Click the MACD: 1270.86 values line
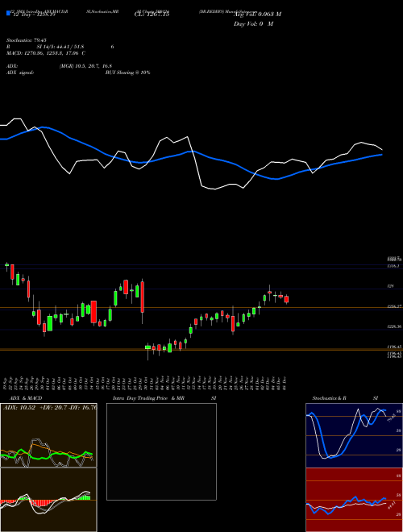This screenshot has width=403, height=532. click(x=46, y=53)
